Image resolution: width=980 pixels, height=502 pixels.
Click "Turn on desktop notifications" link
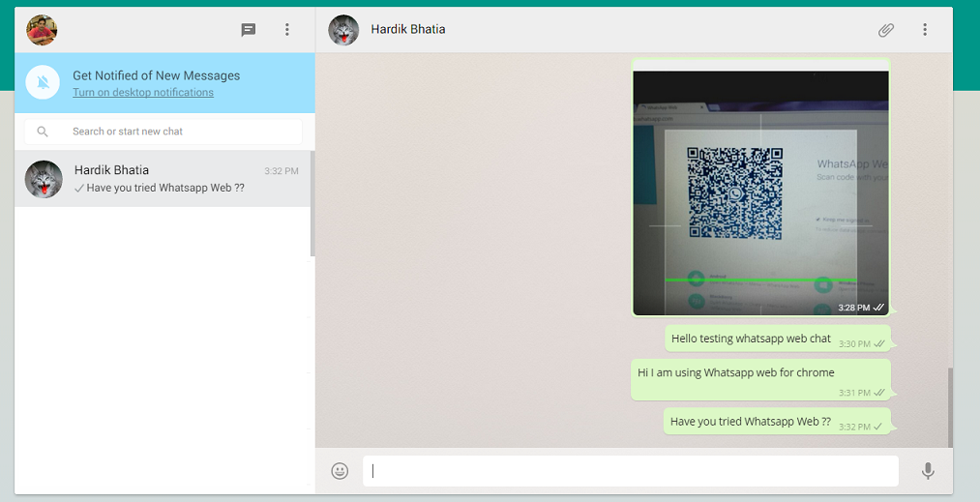tap(143, 93)
